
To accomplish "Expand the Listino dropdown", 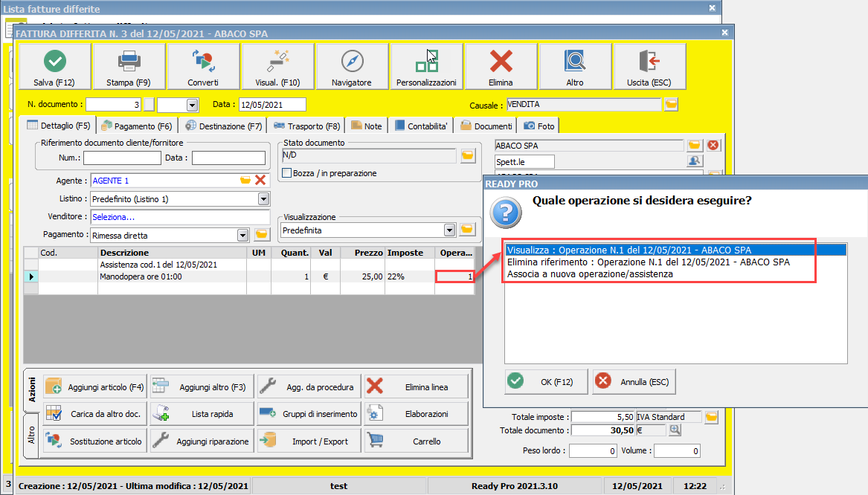I will (263, 198).
